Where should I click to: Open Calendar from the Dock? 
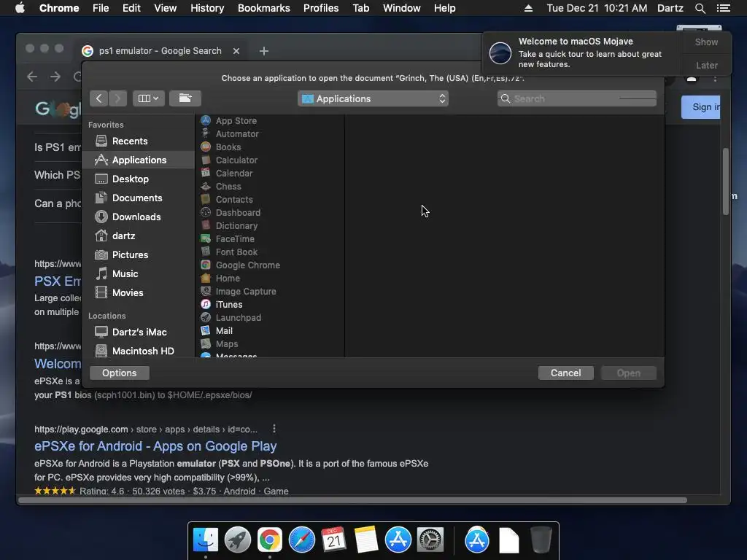333,540
